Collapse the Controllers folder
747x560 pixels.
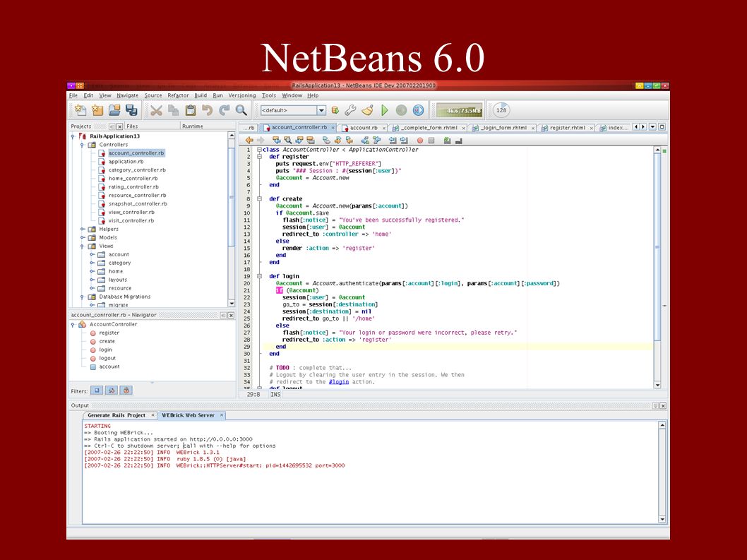tap(83, 145)
